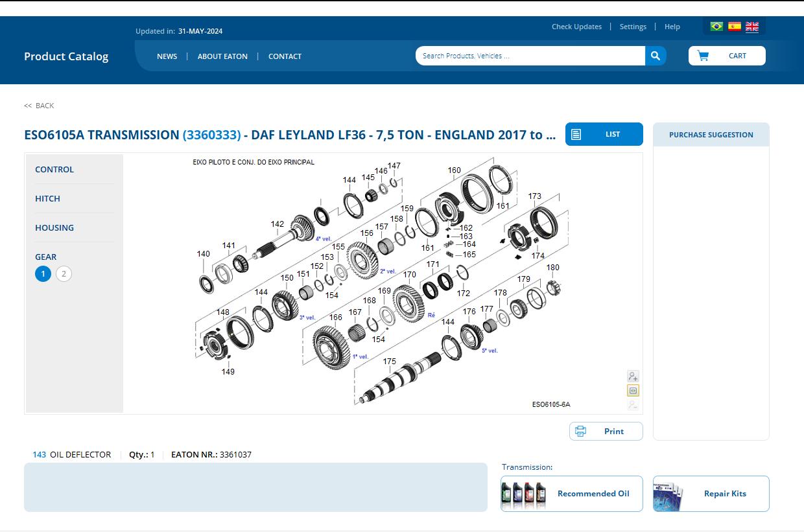This screenshot has height=532, width=804.
Task: Select part 148 on diagram
Action: point(223,312)
